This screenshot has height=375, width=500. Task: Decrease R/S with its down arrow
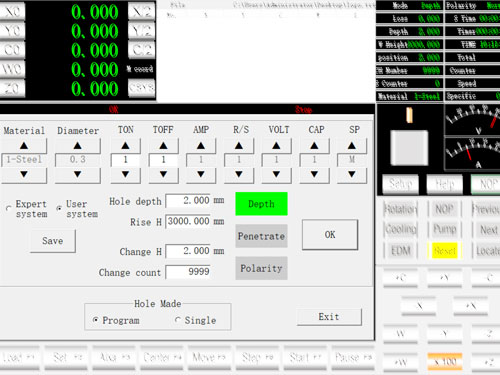pyautogui.click(x=239, y=174)
